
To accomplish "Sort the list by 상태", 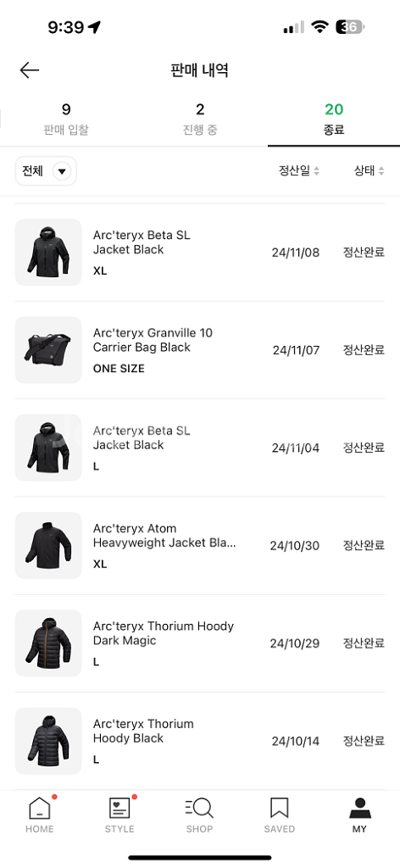I will [369, 171].
